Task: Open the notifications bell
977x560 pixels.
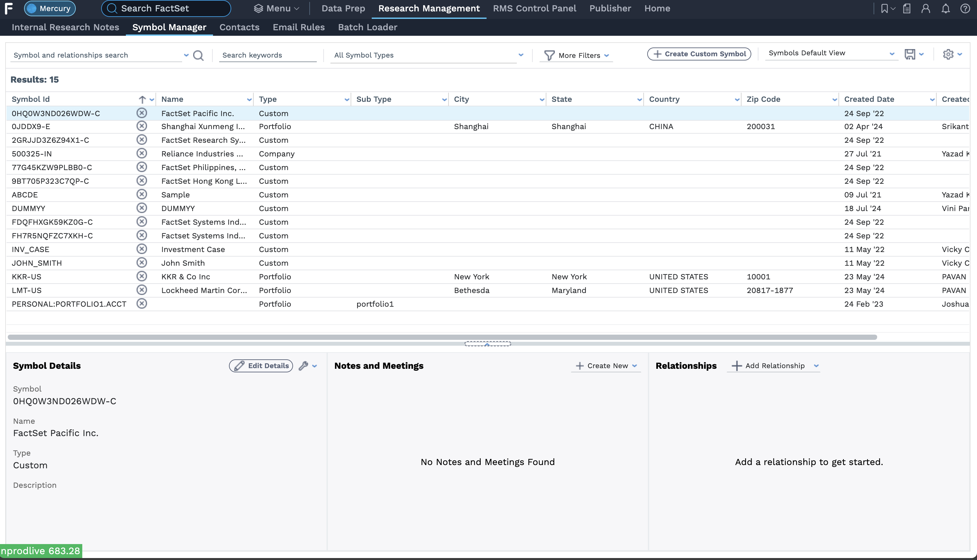Action: pos(945,8)
